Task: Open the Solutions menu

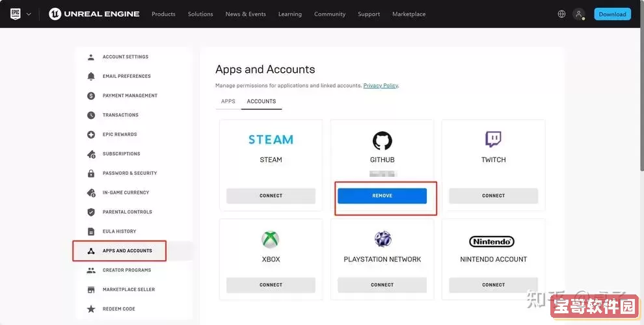Action: [x=200, y=14]
